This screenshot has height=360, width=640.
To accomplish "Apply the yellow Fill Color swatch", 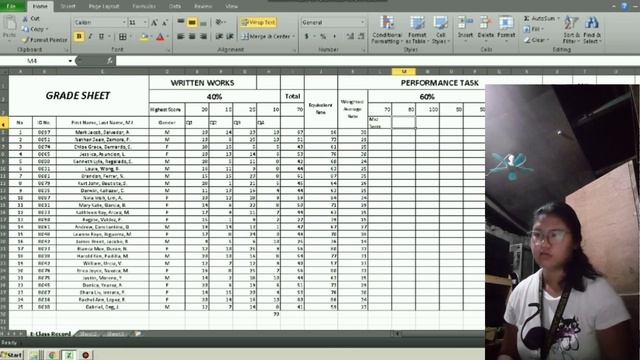I will coord(144,37).
